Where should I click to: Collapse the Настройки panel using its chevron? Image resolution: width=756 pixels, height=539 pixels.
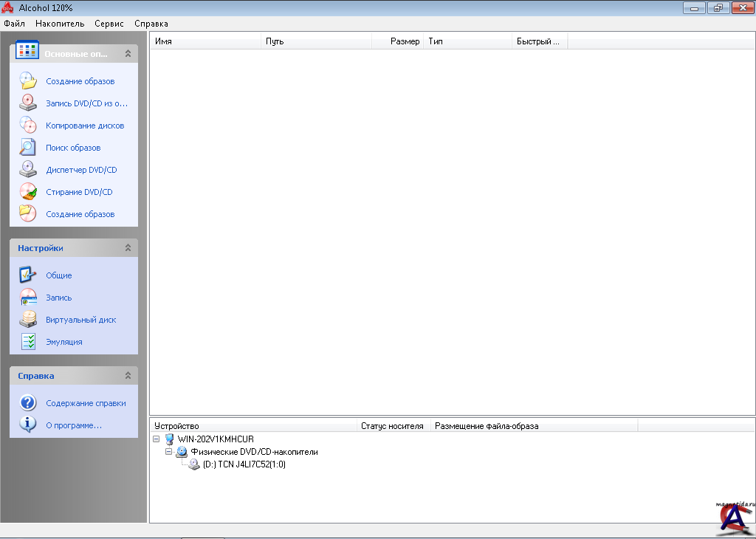click(128, 248)
